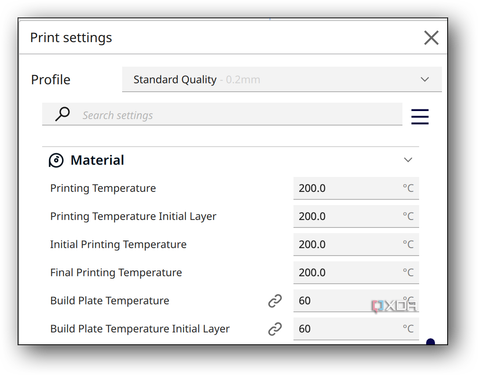Click the magnifying glass search icon

pos(62,114)
